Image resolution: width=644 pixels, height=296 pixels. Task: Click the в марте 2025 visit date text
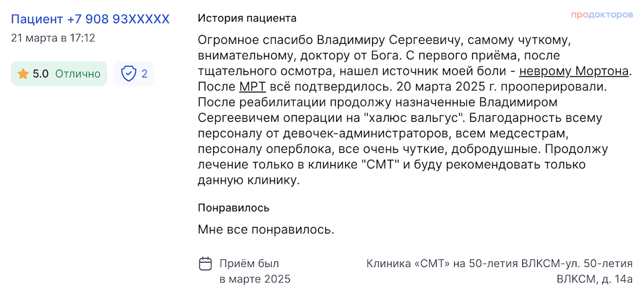tap(254, 279)
